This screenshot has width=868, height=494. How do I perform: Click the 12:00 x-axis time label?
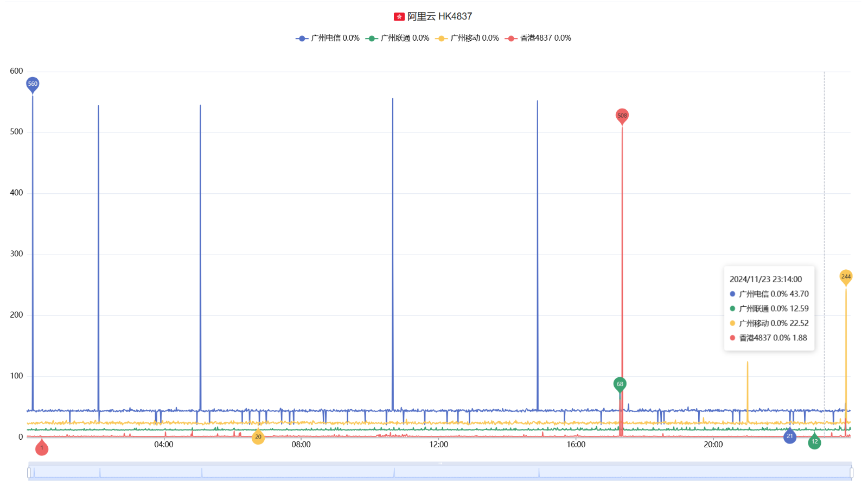coord(438,445)
